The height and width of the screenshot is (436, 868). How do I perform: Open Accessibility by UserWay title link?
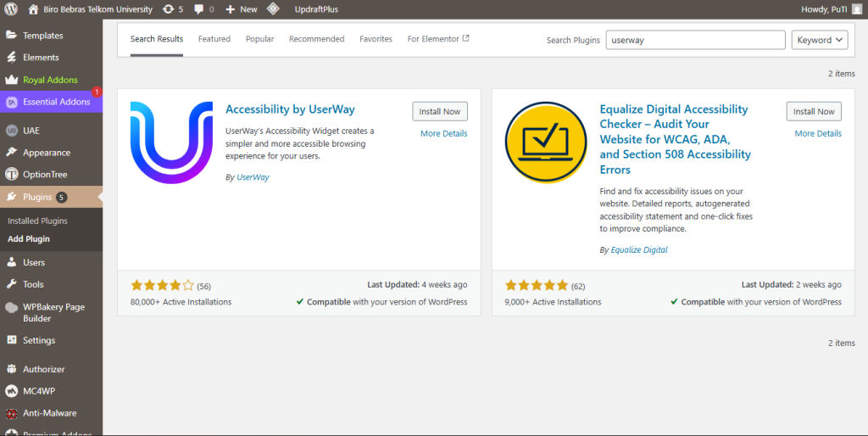290,109
